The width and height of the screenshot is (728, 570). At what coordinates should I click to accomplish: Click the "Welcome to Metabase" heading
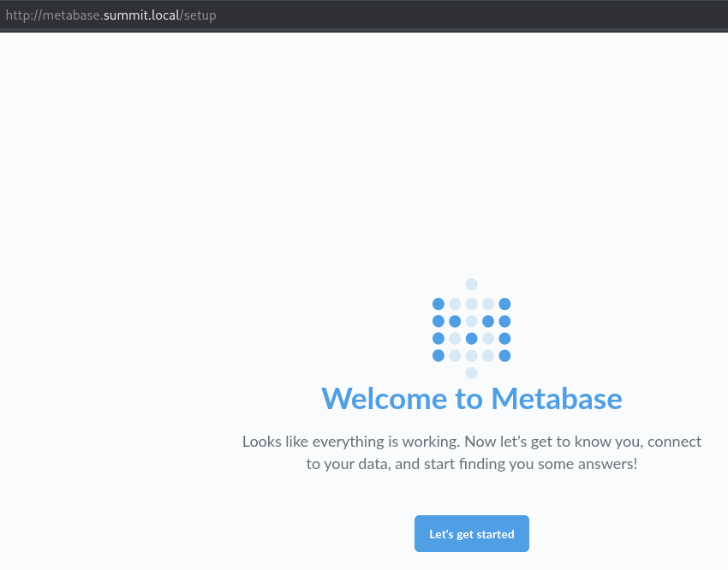(471, 398)
